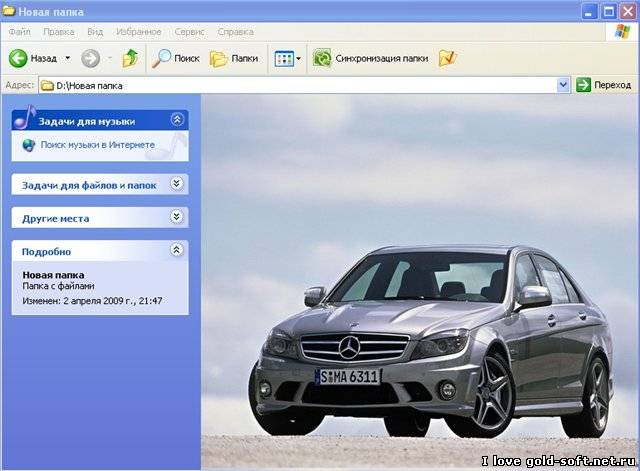
Task: Click the folder synchronization green icon
Action: 322,58
